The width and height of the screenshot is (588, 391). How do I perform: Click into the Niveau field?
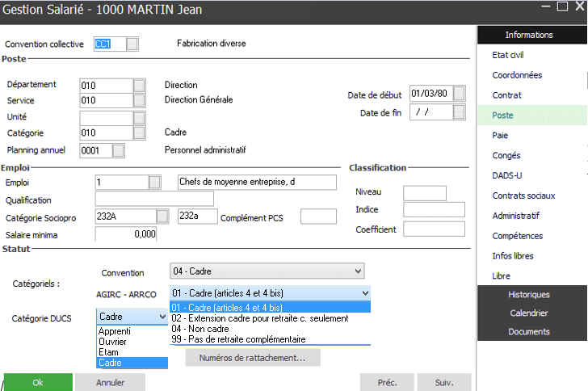tap(425, 193)
